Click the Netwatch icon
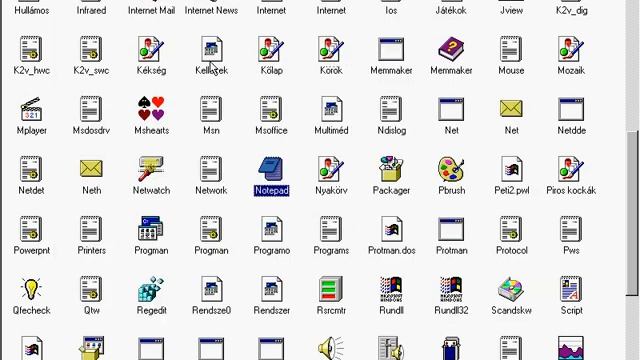 point(151,169)
